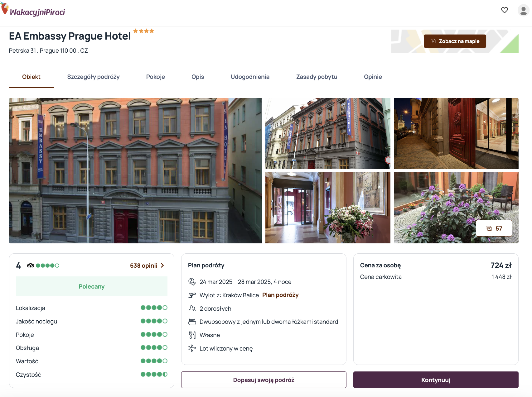532x397 pixels.
Task: Click the Czystość rating circles
Action: click(154, 374)
